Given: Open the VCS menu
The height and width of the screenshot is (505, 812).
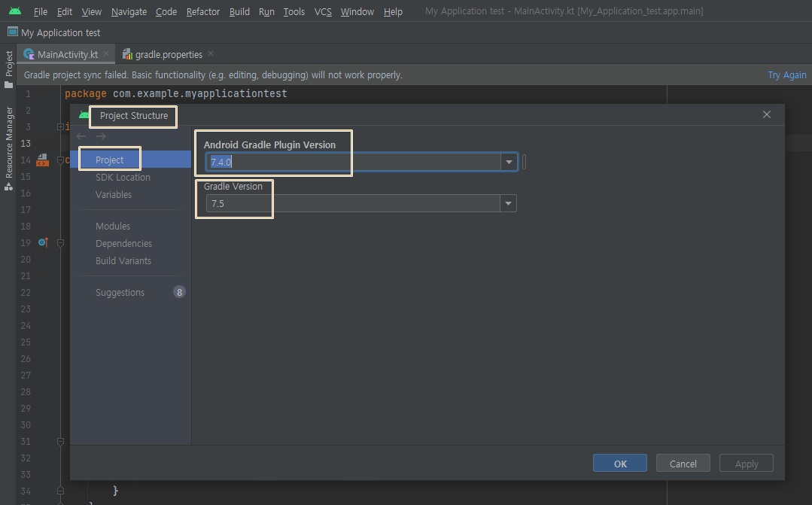Looking at the screenshot, I should click(x=323, y=11).
